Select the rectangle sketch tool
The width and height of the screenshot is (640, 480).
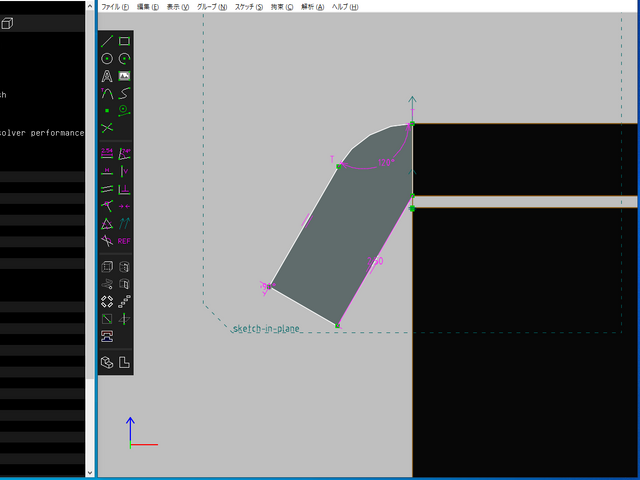click(124, 41)
